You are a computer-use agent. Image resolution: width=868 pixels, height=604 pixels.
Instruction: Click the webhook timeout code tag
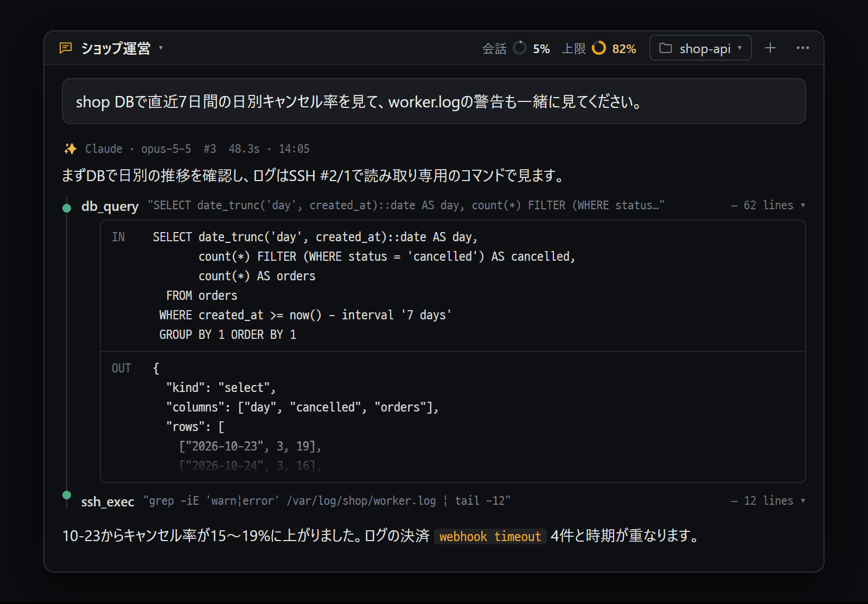(490, 536)
